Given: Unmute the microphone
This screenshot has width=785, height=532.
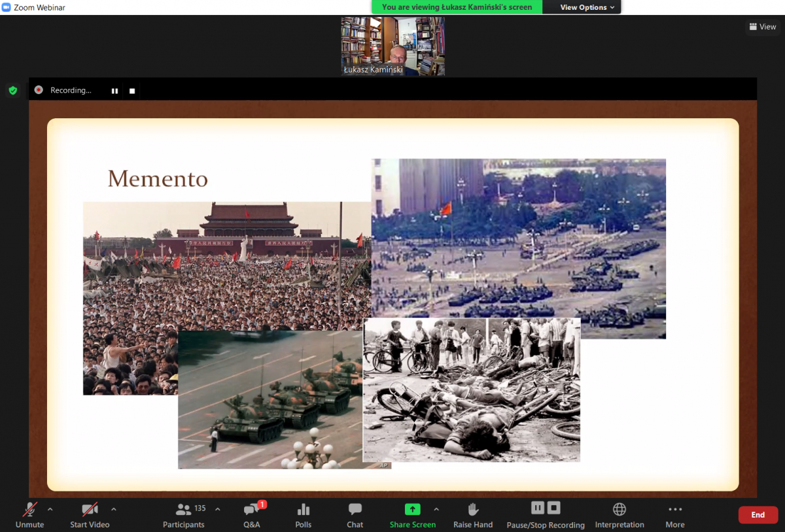Looking at the screenshot, I should point(29,515).
